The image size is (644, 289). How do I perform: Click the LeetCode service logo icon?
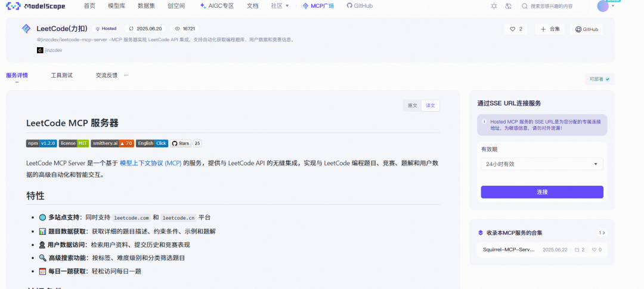point(26,29)
